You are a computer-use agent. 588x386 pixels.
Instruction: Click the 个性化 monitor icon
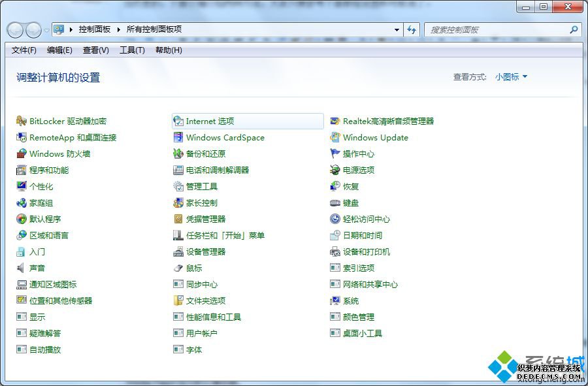click(x=22, y=186)
